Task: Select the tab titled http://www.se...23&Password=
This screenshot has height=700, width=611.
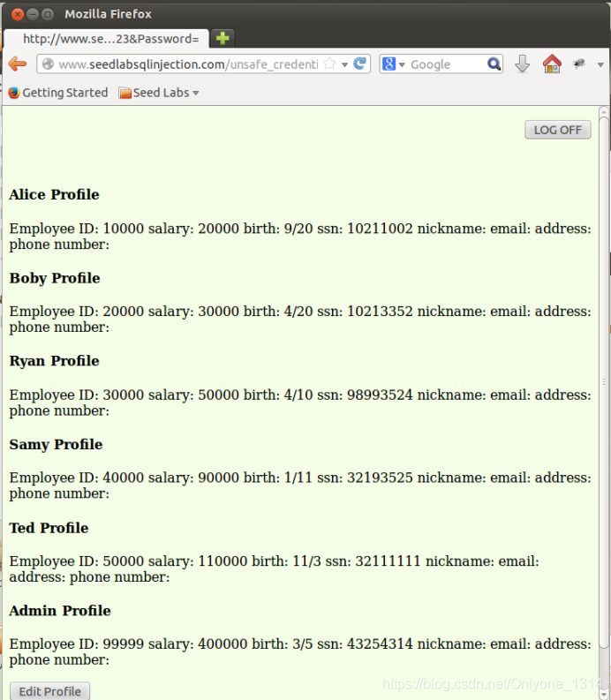Action: pos(106,39)
